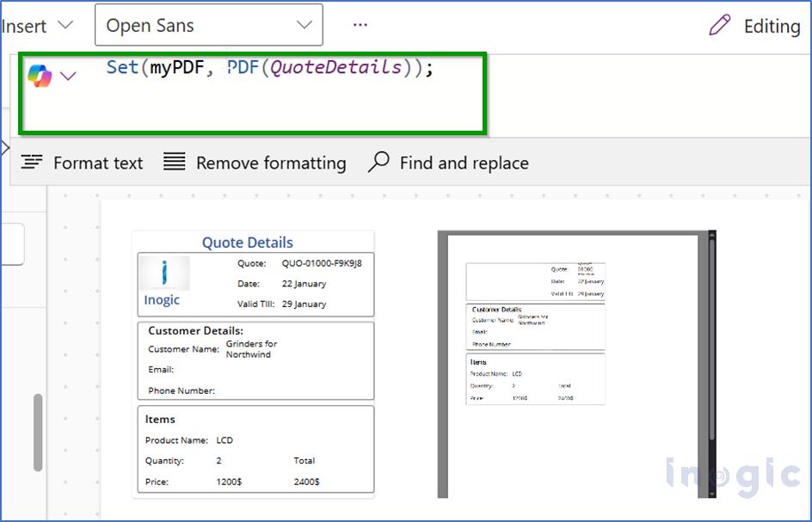Switch to Editing mode

pos(770,26)
